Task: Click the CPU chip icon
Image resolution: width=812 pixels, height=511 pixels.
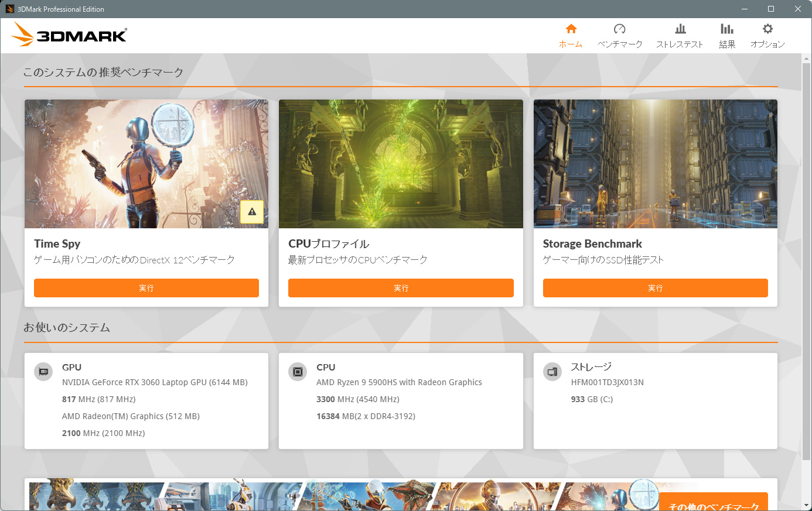Action: tap(298, 372)
